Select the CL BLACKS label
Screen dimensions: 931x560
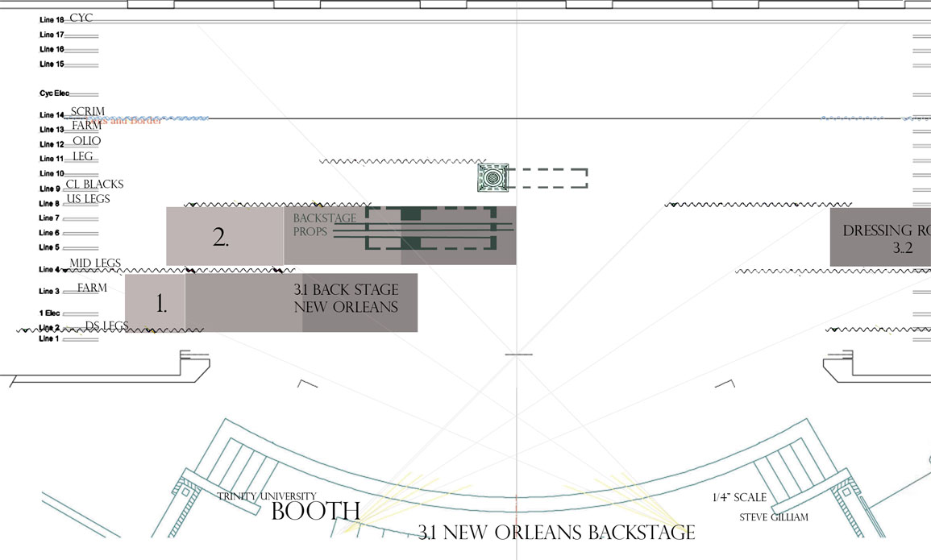tap(94, 185)
